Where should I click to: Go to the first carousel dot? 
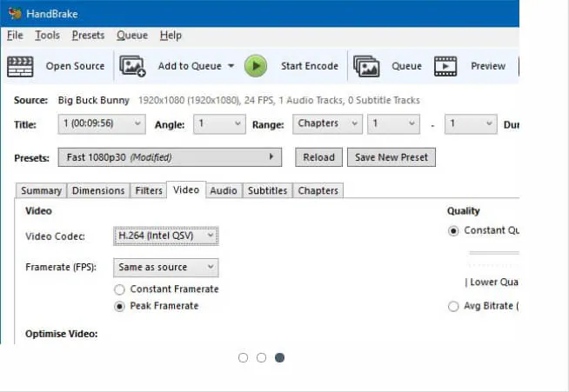(x=243, y=358)
